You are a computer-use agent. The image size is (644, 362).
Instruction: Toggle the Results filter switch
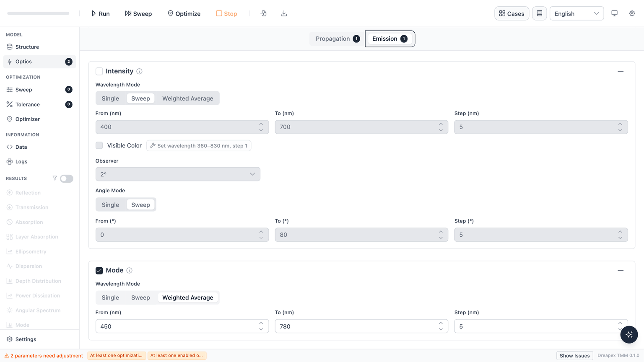click(x=66, y=178)
